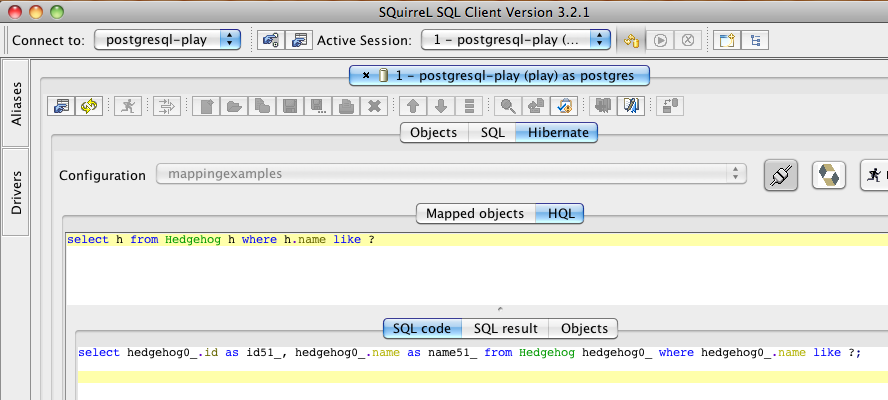This screenshot has height=400, width=888.
Task: Click the 'Connect to:' label
Action: pos(48,40)
